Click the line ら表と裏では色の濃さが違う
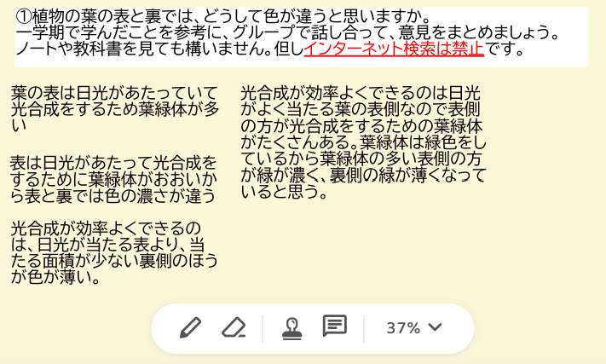 (x=113, y=195)
